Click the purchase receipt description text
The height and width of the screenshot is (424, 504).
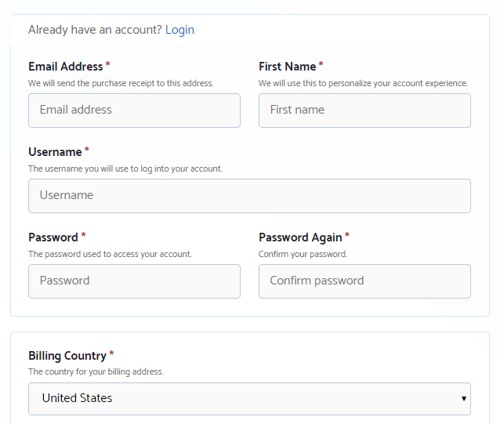coord(121,83)
